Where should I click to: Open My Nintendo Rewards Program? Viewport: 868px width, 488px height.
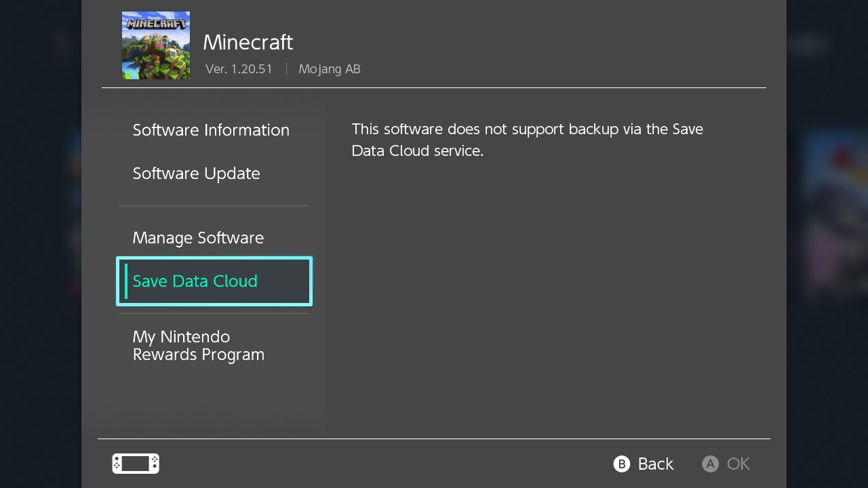199,346
